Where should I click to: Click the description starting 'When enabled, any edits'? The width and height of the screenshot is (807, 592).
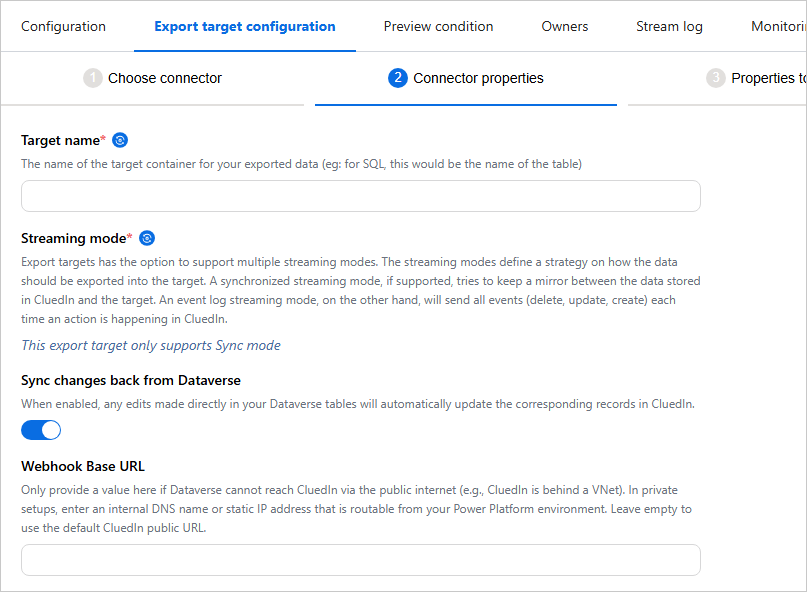click(358, 404)
